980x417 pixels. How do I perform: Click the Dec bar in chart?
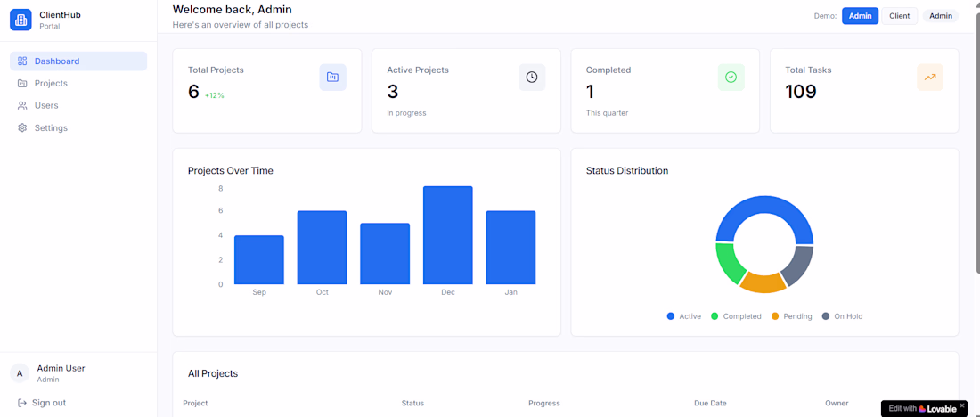click(448, 236)
